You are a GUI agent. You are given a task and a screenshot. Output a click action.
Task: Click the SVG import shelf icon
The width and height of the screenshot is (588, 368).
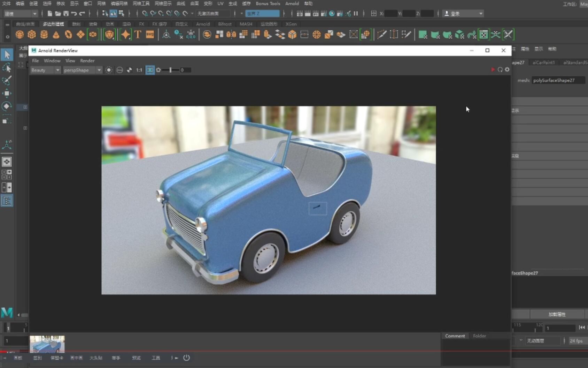(x=150, y=35)
